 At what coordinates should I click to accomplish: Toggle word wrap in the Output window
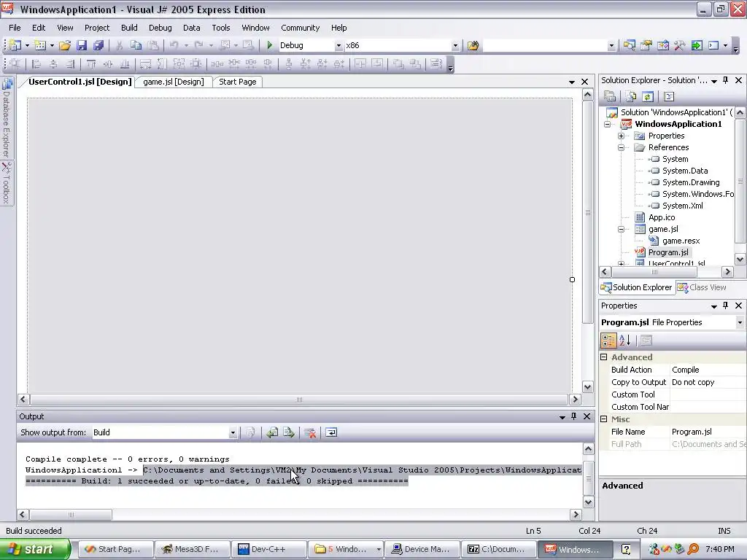pos(331,432)
